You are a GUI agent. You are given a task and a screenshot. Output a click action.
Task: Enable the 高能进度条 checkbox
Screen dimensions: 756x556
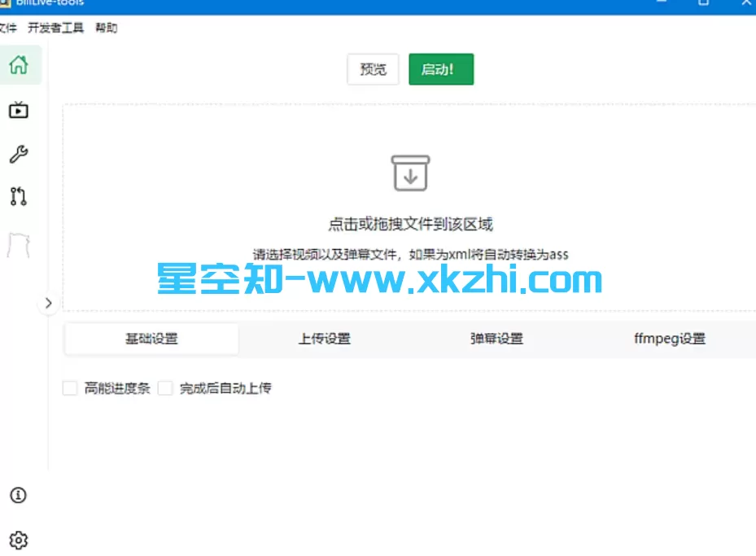point(70,388)
